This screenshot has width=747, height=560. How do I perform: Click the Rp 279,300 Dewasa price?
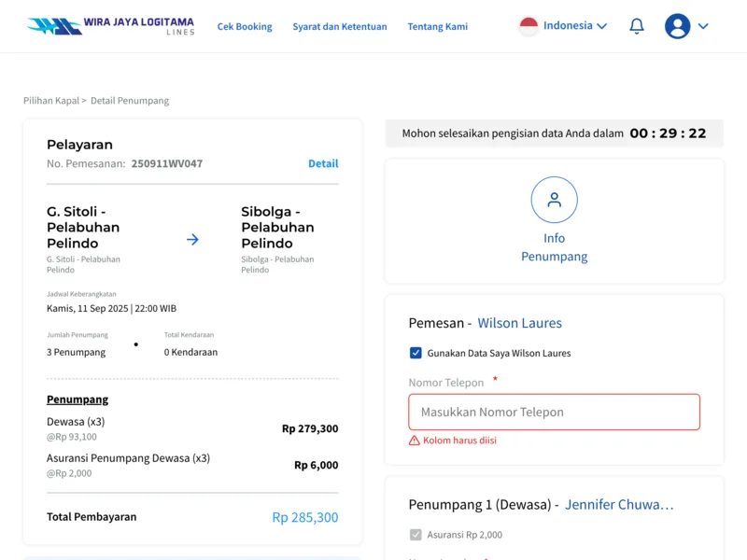[x=310, y=428]
